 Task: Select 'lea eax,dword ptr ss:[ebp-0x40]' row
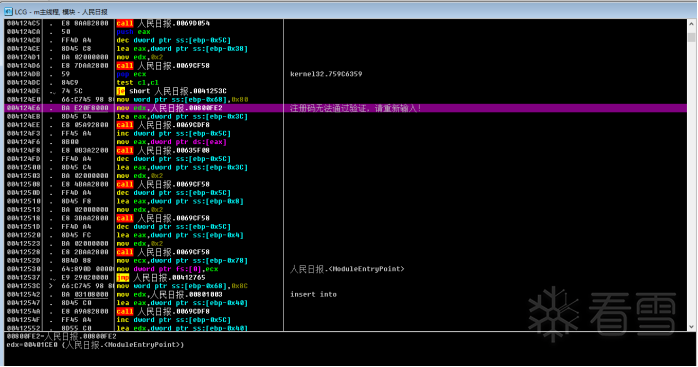pyautogui.click(x=182, y=303)
